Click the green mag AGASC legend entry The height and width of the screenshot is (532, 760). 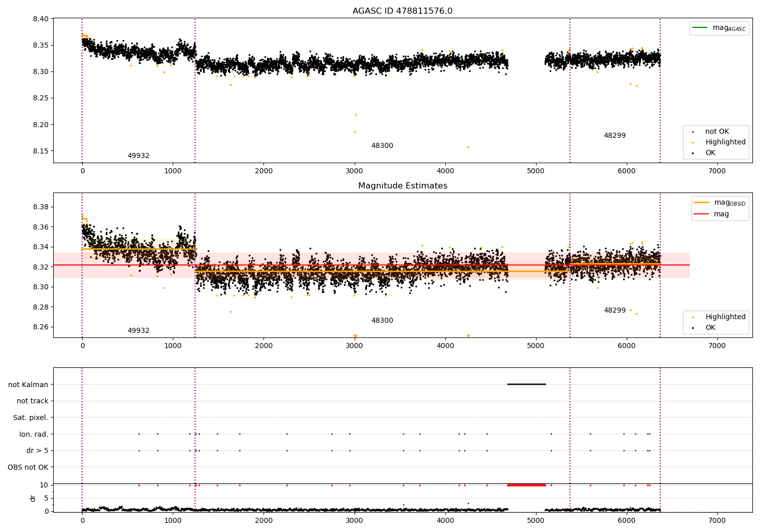pyautogui.click(x=719, y=28)
